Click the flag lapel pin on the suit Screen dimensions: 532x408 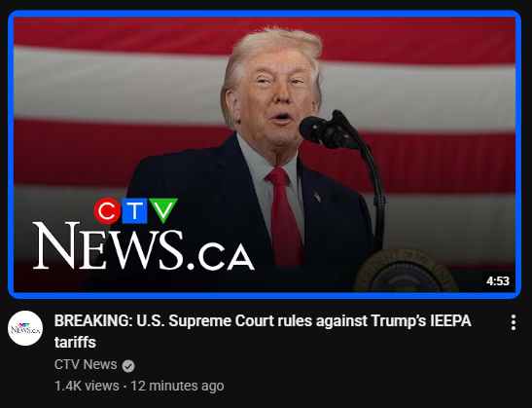[x=318, y=197]
